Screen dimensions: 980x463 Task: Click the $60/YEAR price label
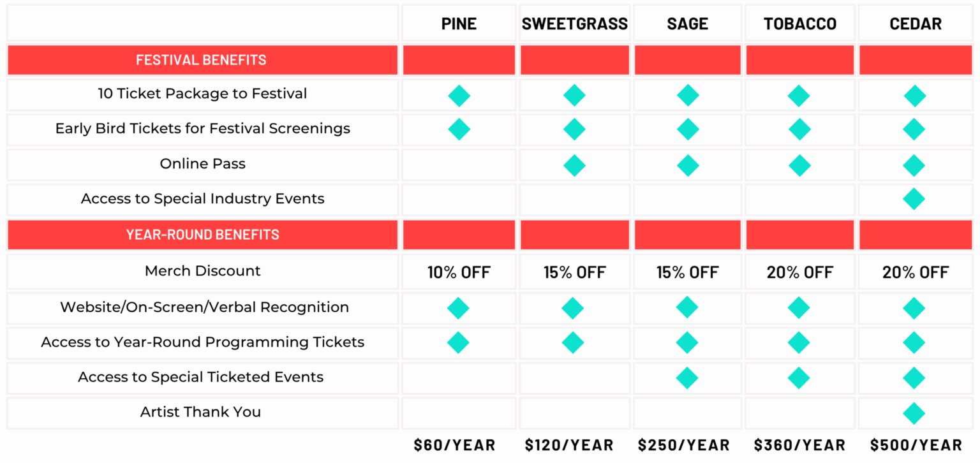(x=454, y=445)
